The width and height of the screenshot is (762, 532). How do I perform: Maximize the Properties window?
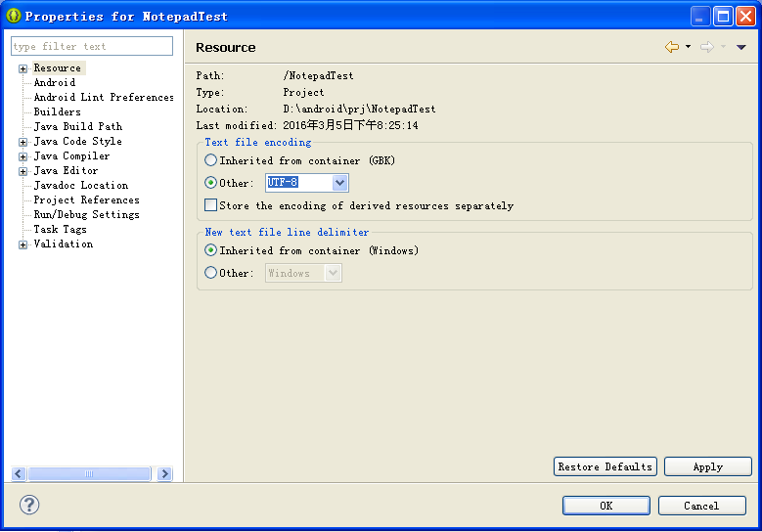(x=723, y=16)
